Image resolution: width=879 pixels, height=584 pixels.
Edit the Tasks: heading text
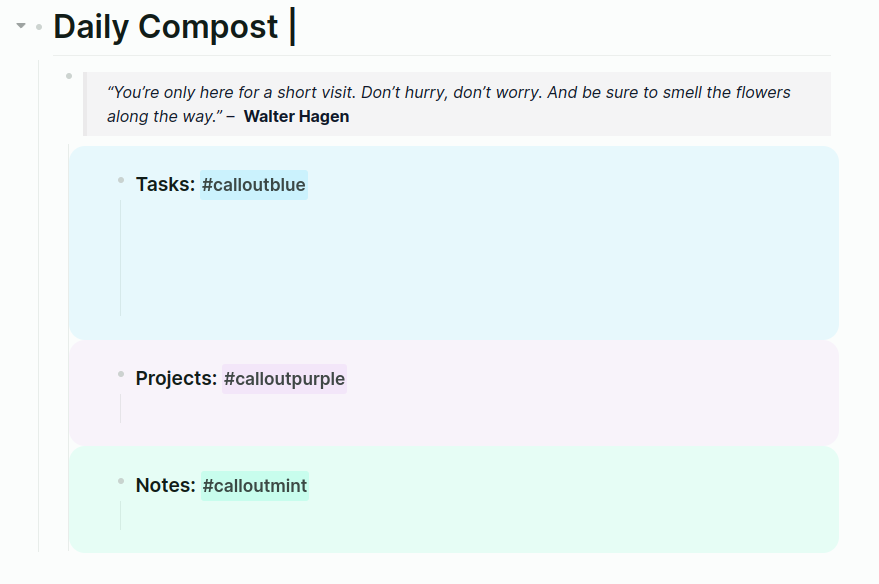tap(165, 185)
